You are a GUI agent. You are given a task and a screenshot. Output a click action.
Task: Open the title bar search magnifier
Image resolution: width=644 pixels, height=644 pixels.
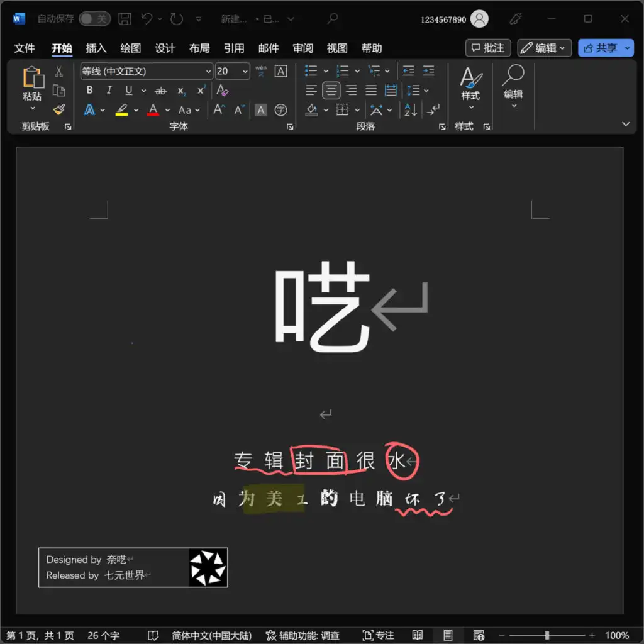click(333, 18)
